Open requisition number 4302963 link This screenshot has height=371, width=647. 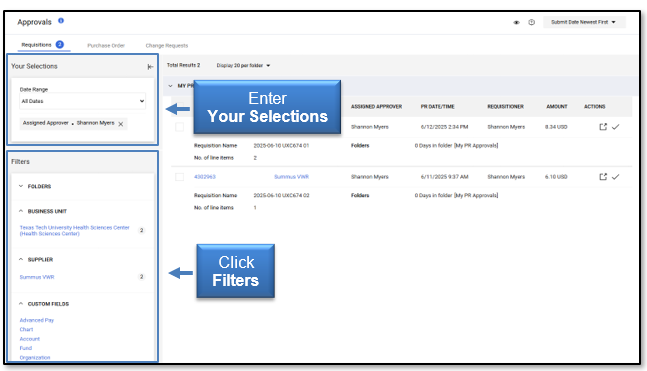click(x=205, y=177)
